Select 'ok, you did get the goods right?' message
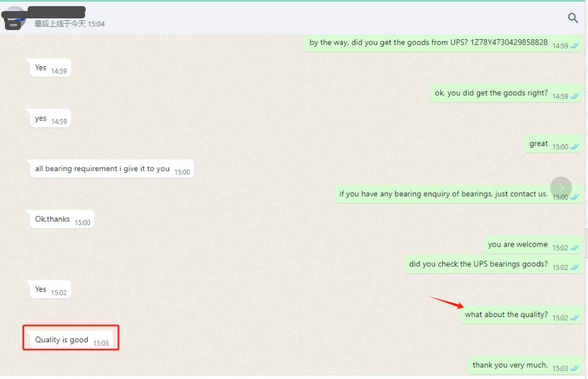Screen dimensions: 588x379 (x=491, y=93)
